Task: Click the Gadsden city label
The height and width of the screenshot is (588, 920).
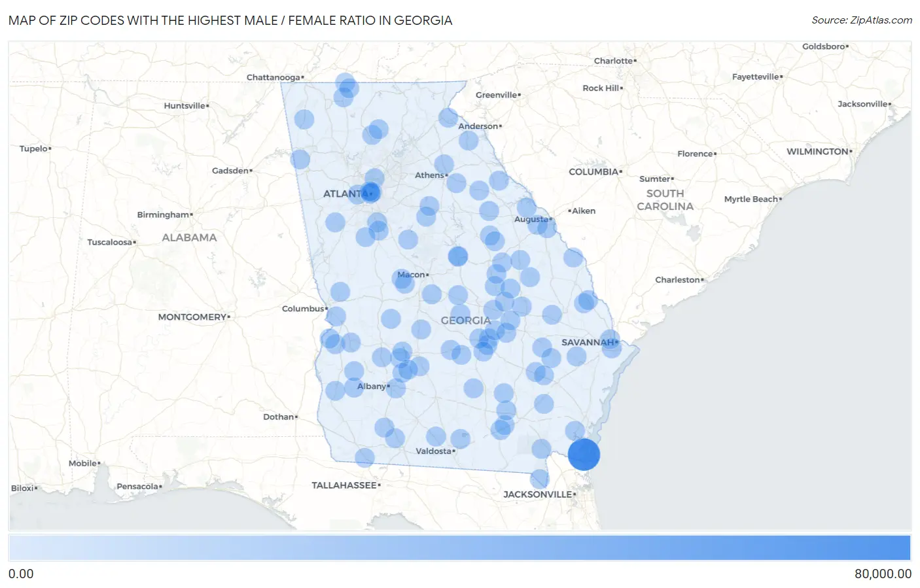Action: pyautogui.click(x=230, y=171)
